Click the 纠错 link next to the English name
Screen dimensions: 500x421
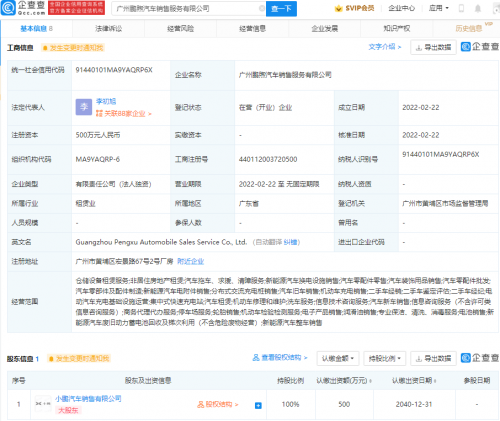point(290,242)
